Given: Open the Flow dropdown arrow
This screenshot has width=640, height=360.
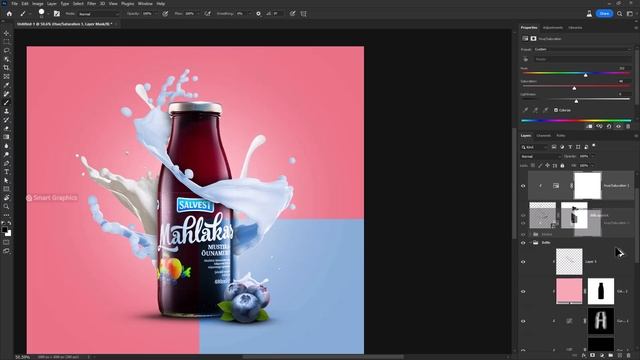Looking at the screenshot, I should pos(198,13).
